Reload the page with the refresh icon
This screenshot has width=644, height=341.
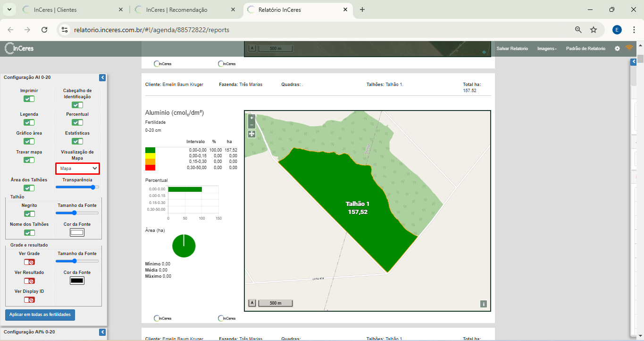(44, 30)
